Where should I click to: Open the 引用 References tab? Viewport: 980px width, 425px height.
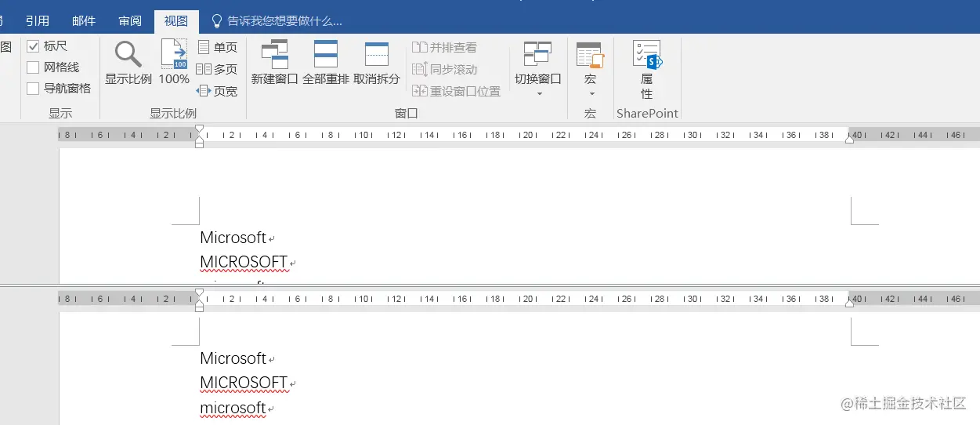[37, 21]
